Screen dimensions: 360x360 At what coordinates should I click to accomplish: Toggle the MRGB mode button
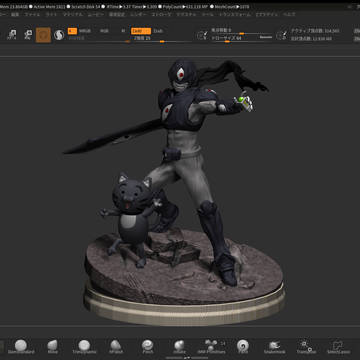[x=85, y=31]
